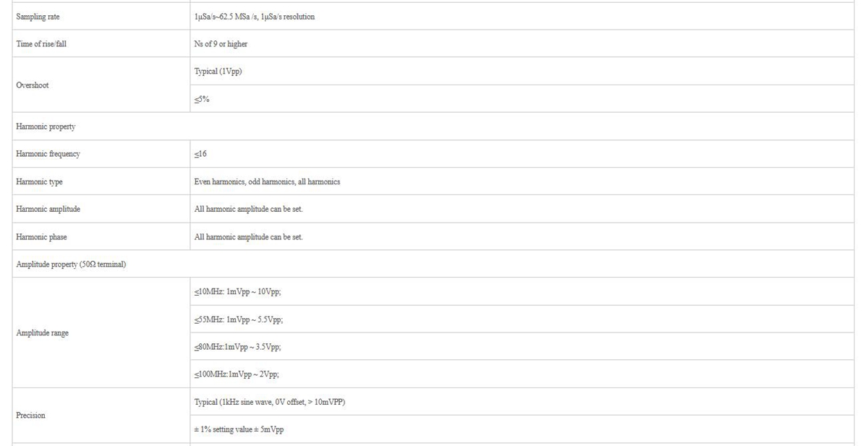Click the ≤10MHz amplitude range entry

point(237,291)
